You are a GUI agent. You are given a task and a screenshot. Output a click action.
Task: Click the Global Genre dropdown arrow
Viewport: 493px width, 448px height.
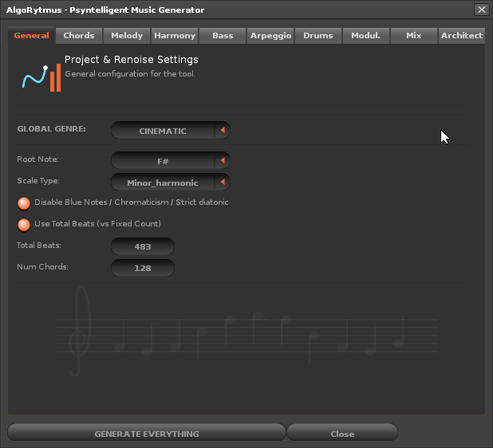pyautogui.click(x=223, y=131)
